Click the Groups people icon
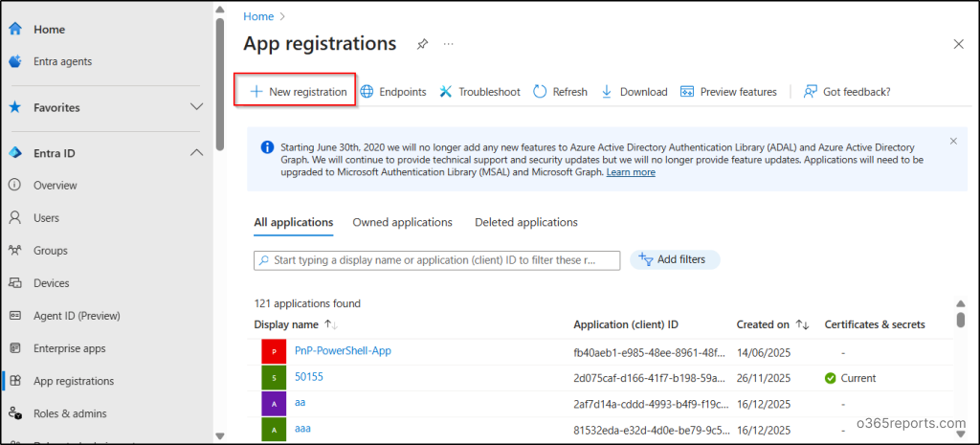Image resolution: width=980 pixels, height=445 pixels. click(15, 250)
